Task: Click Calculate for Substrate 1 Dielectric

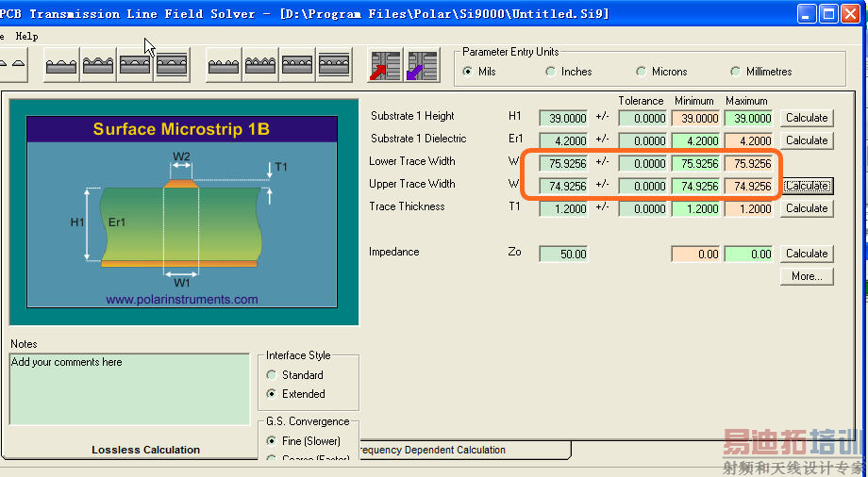Action: 807,140
